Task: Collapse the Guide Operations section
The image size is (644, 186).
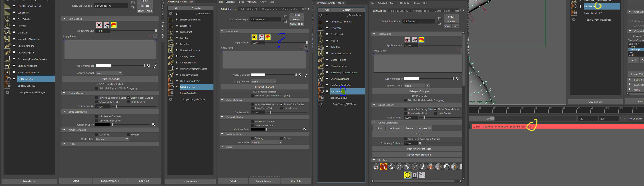Action: tap(374, 122)
